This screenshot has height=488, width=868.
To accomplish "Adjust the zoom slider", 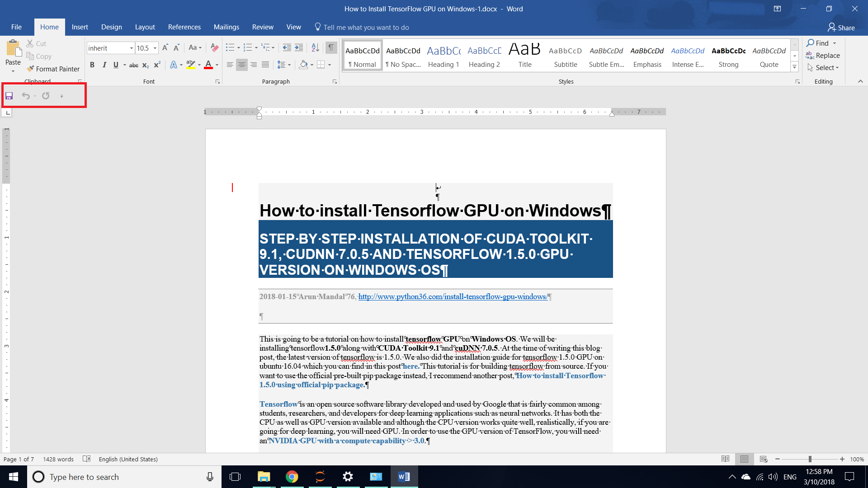I will pos(810,459).
